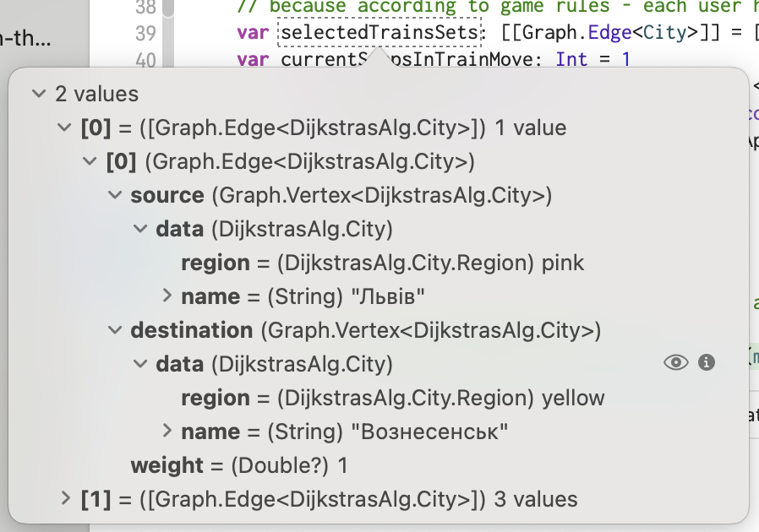759x532 pixels.
Task: Collapse the data chevron under destination
Action: pos(140,364)
